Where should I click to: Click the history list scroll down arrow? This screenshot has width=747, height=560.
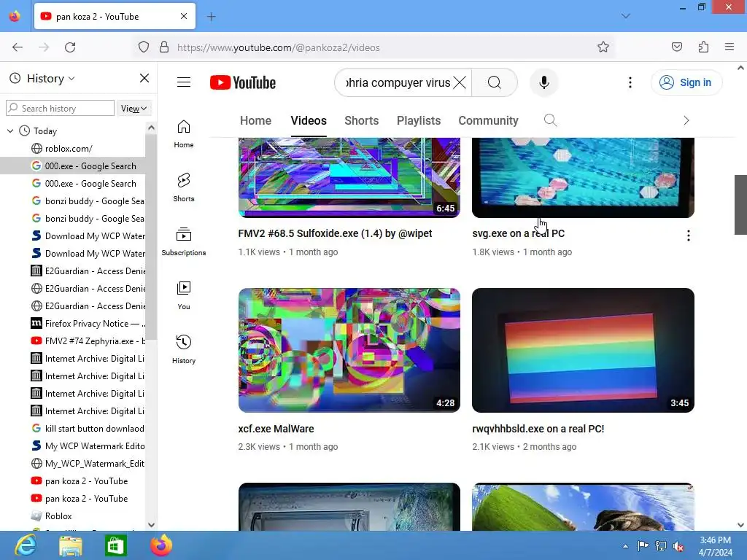(x=151, y=525)
